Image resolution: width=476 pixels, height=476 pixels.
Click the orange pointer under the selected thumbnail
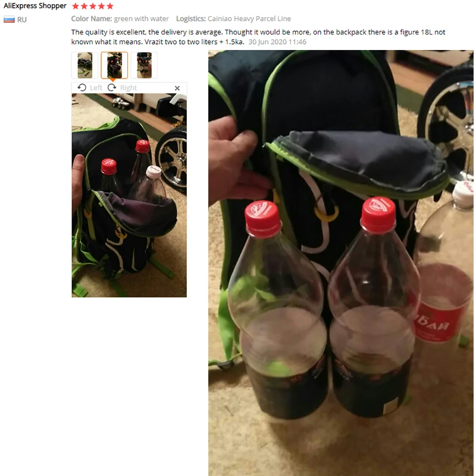(x=112, y=80)
